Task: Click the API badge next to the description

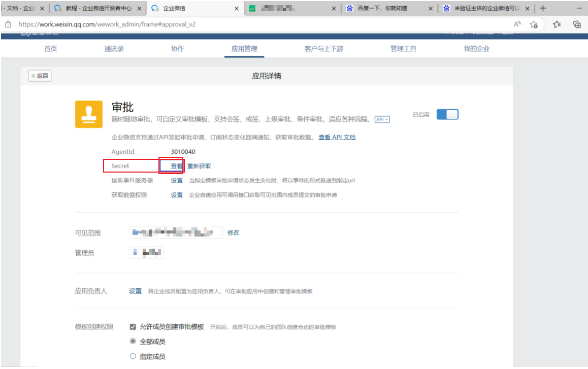Action: coord(382,120)
